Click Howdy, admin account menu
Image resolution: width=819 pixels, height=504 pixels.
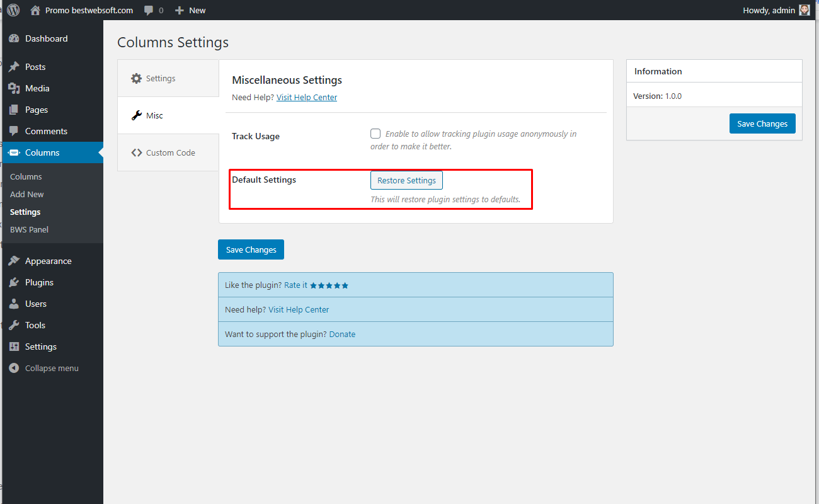tap(769, 10)
